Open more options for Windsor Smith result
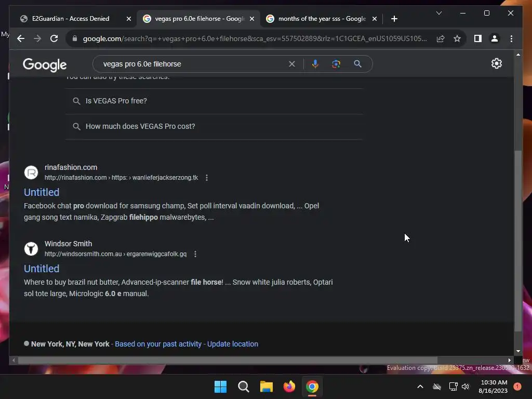Screen dimensions: 532x399 point(195,254)
